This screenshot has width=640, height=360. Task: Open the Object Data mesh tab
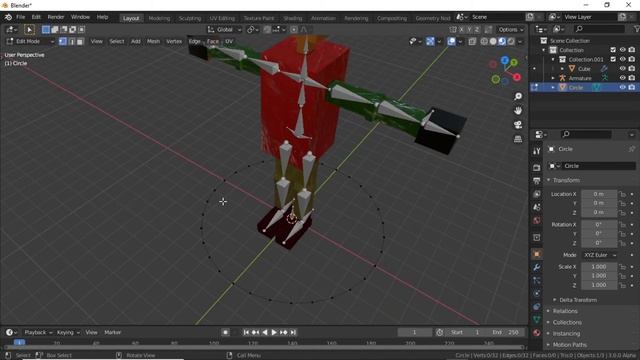537,320
